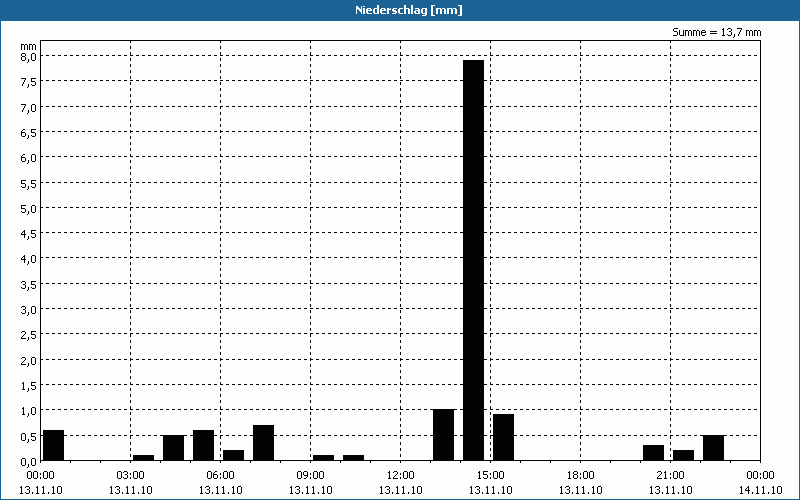
Task: Click the "3,5" y-axis label
Action: click(28, 284)
